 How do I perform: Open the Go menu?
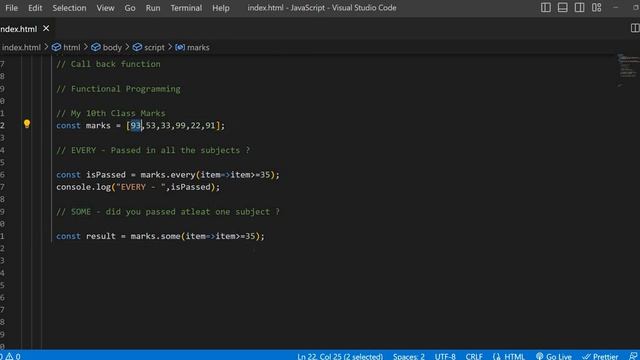[x=130, y=8]
